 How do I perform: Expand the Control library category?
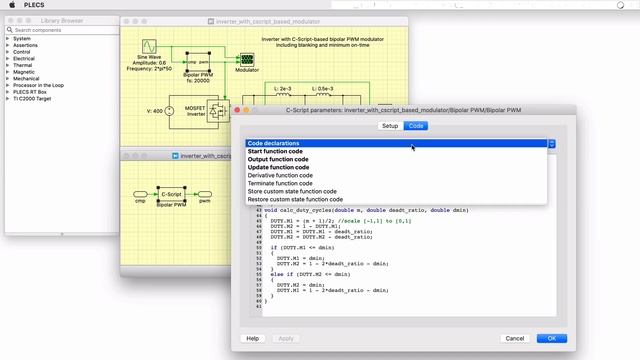click(x=8, y=52)
